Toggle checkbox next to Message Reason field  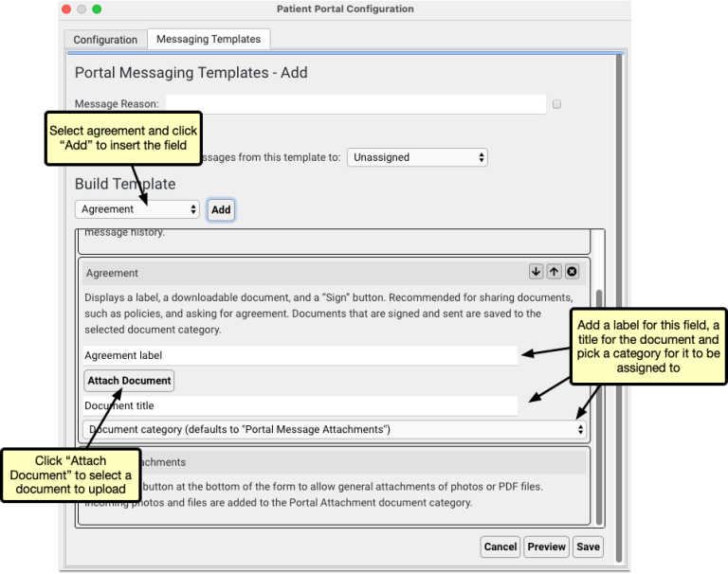pos(556,104)
